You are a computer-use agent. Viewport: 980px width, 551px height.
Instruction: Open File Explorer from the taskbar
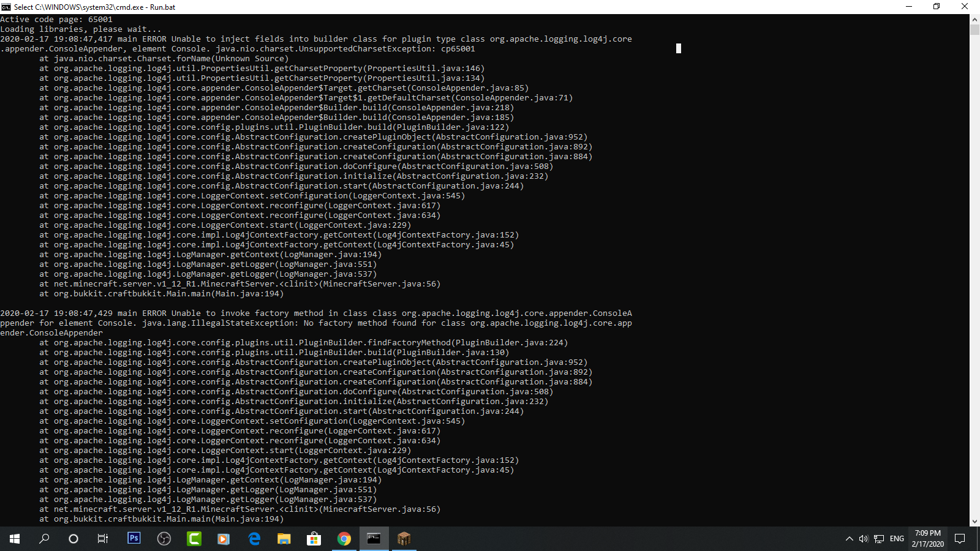click(284, 539)
